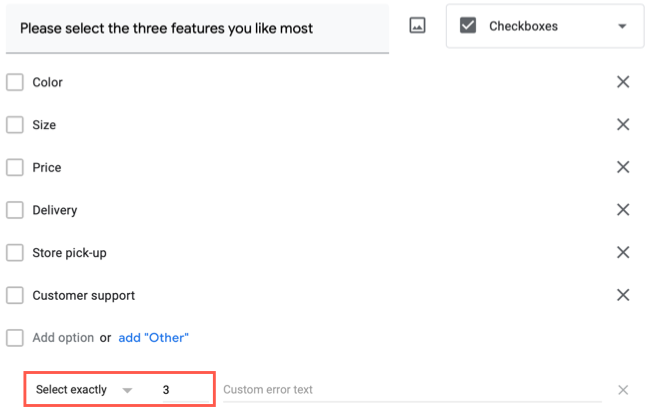Click Add option text
The image size is (650, 414).
63,338
